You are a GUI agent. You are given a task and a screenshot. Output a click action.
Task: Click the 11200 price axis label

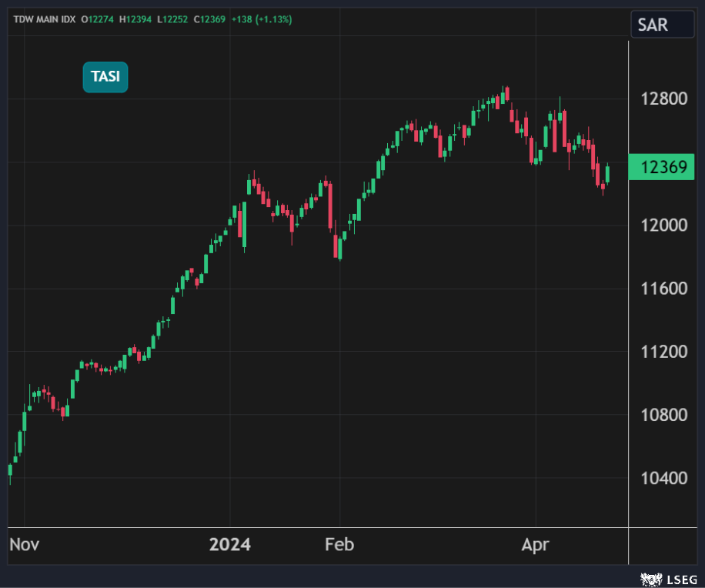click(x=662, y=352)
